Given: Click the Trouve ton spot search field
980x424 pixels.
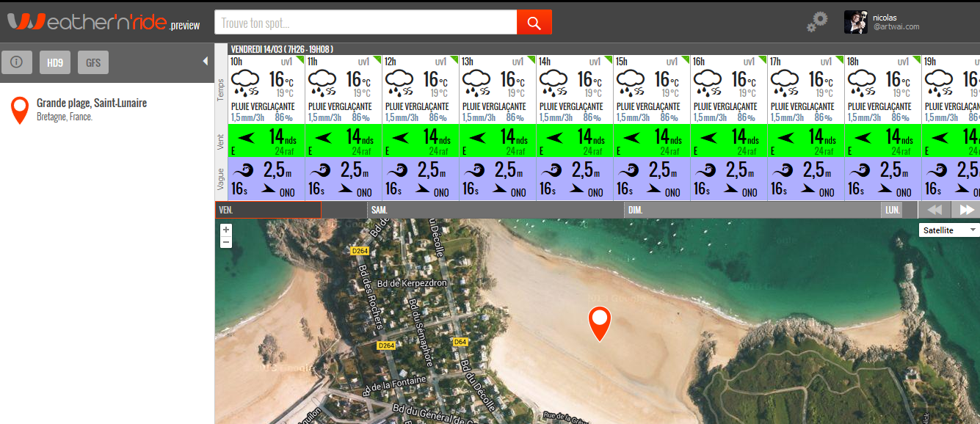Looking at the screenshot, I should [366, 23].
